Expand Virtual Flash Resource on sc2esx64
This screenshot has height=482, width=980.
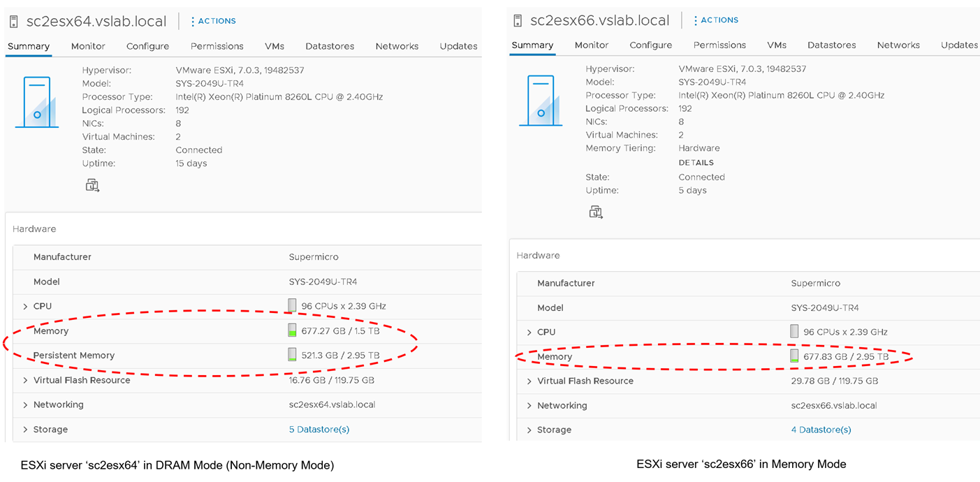[25, 380]
